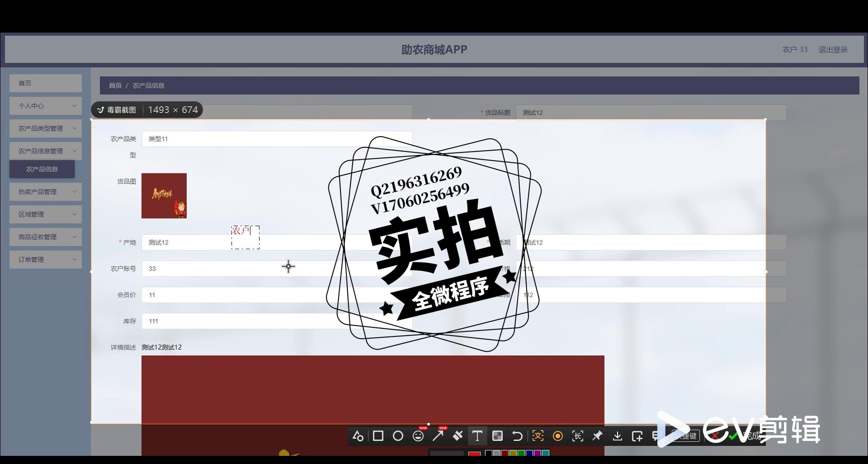Image resolution: width=868 pixels, height=464 pixels.
Task: Collapse the 农产品信息管理 sidebar menu
Action: point(46,151)
